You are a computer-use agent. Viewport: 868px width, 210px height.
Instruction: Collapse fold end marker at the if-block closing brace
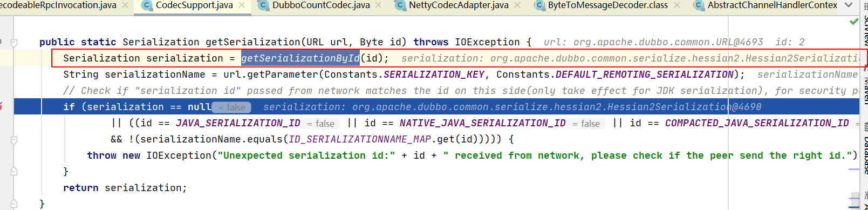click(x=14, y=172)
